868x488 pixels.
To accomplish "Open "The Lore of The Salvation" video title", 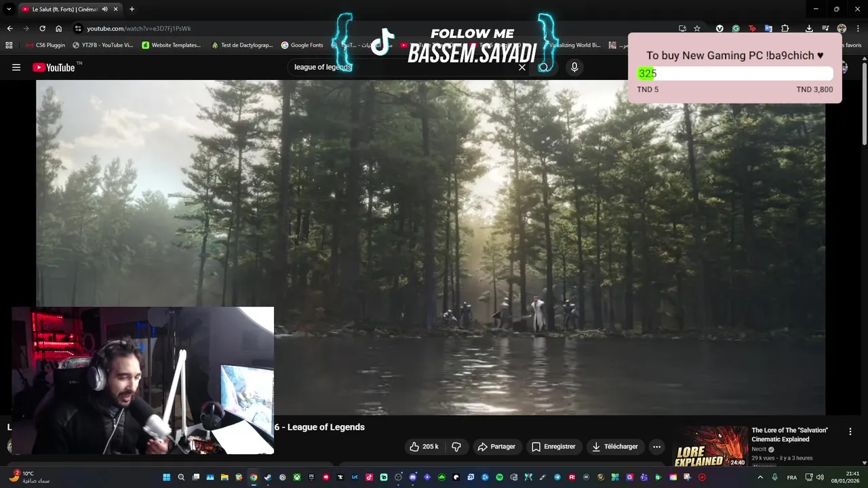I will tap(790, 434).
